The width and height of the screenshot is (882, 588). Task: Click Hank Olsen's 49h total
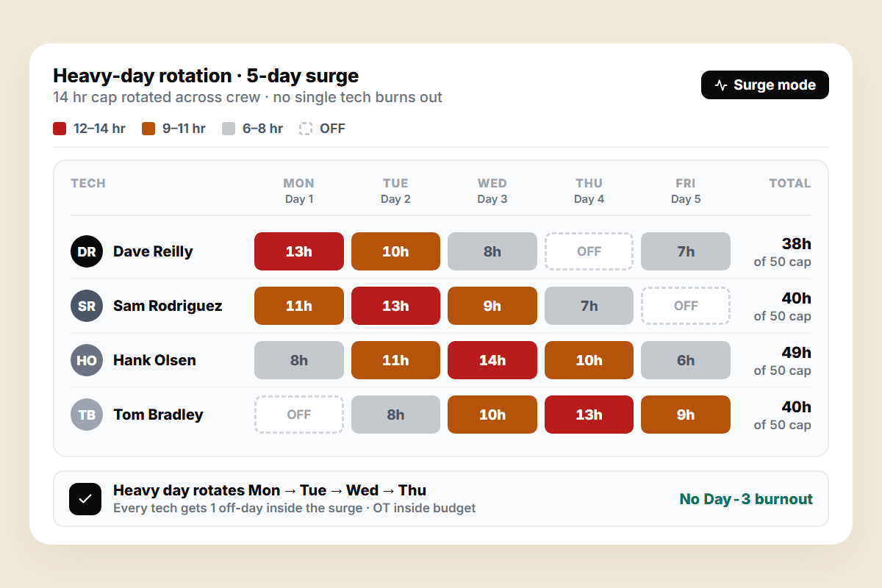point(797,353)
